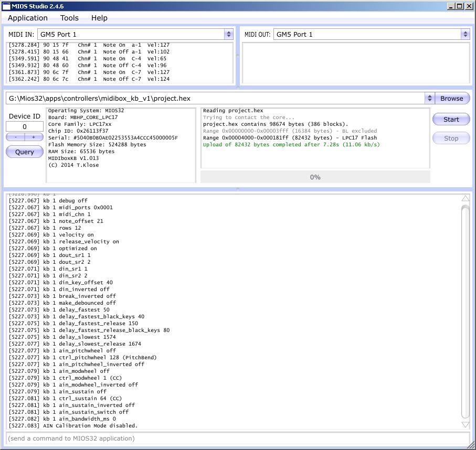Open the Help menu
The image size is (476, 450).
pyautogui.click(x=99, y=18)
